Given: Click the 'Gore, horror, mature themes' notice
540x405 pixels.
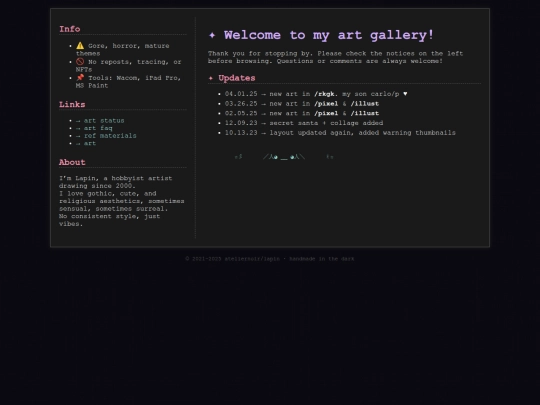Looking at the screenshot, I should [x=123, y=50].
